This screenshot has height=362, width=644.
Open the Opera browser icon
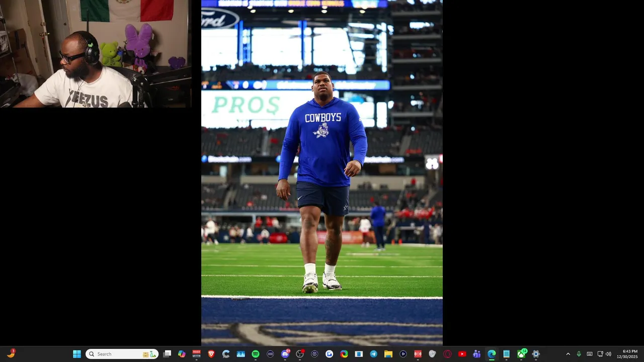pyautogui.click(x=447, y=354)
